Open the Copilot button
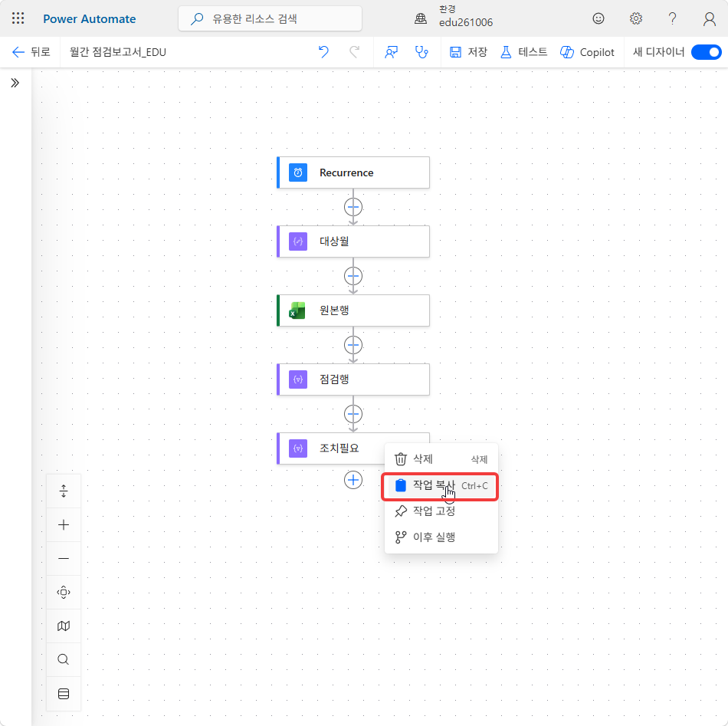 [587, 52]
